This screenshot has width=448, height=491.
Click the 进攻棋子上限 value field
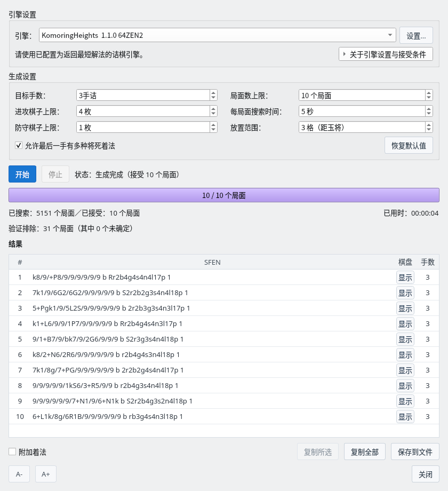(143, 111)
